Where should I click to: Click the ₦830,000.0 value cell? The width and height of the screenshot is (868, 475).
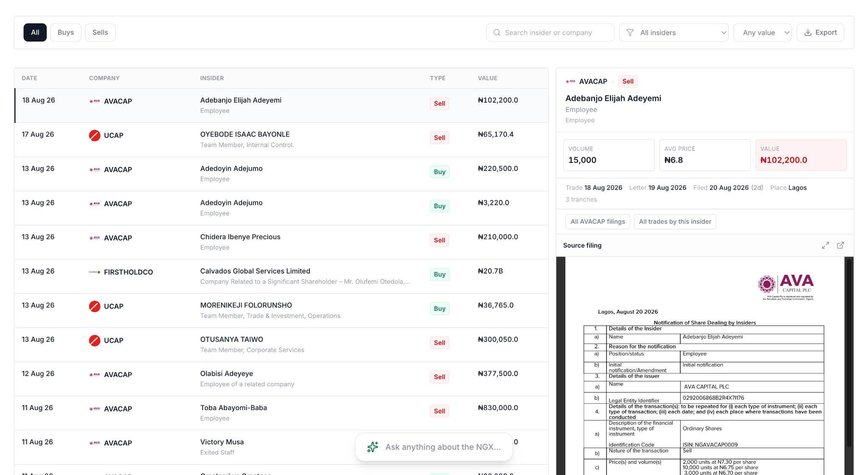point(498,408)
